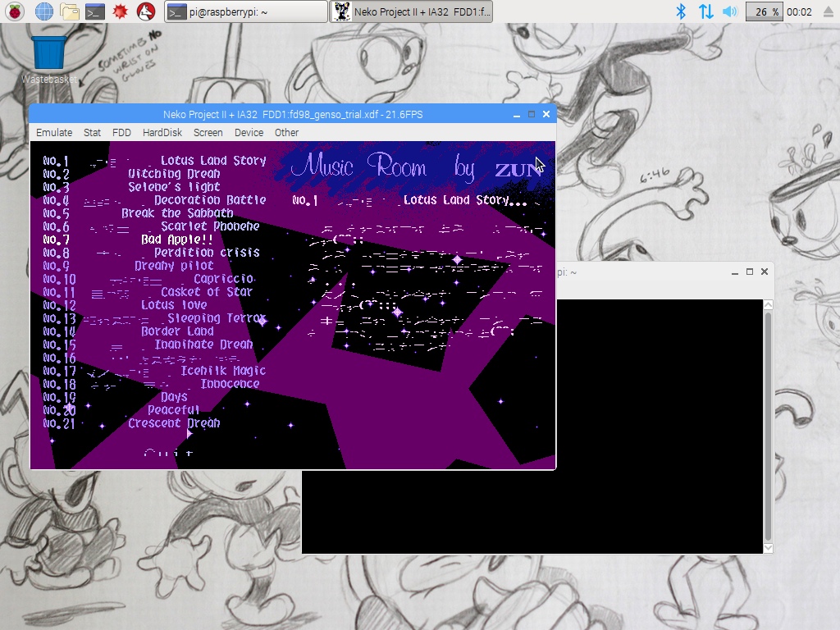Open the Wolfram wolf icon

146,11
